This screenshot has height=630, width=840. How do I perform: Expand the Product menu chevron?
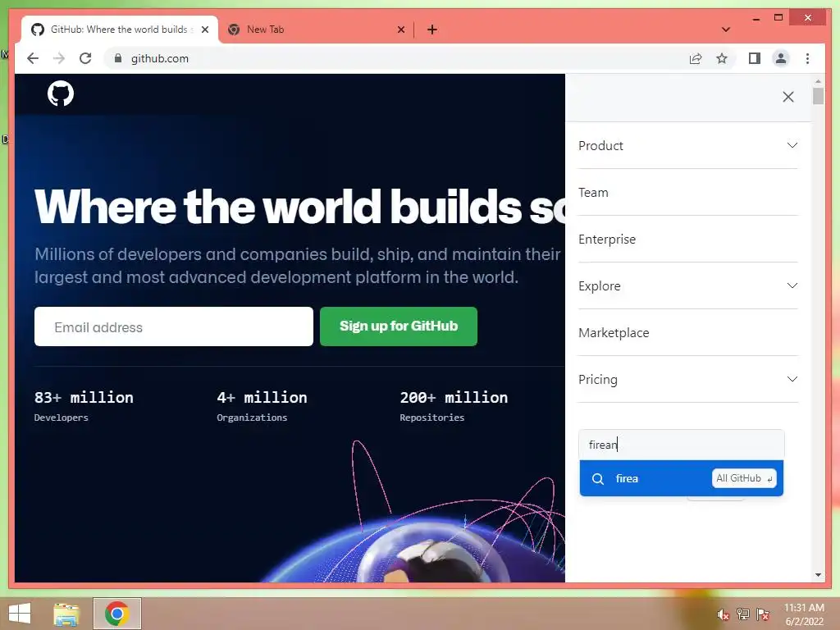pyautogui.click(x=792, y=145)
